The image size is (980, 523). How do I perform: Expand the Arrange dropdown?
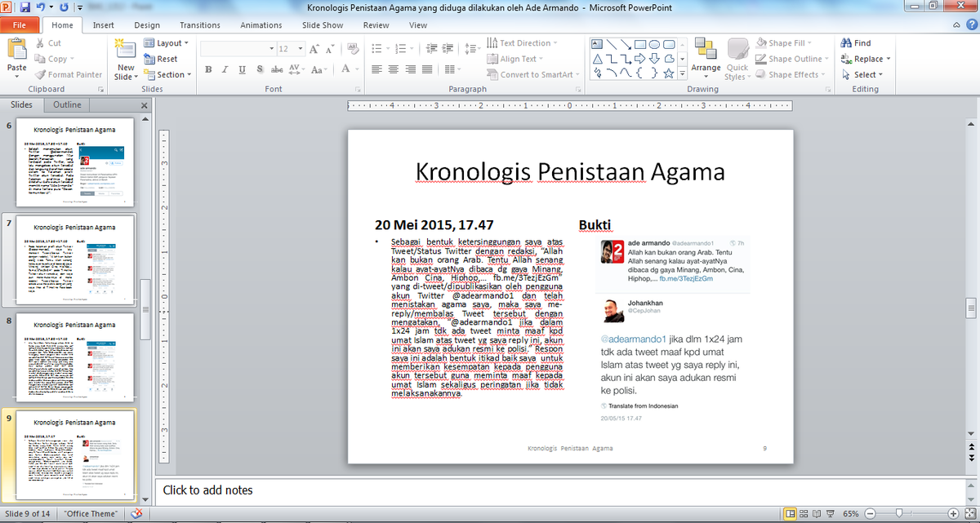pyautogui.click(x=706, y=59)
